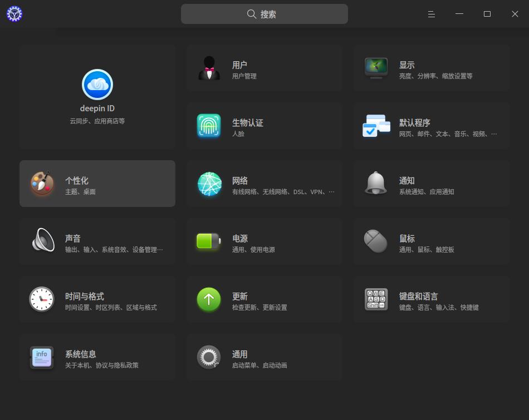Click the 更新 green arrow icon

[x=209, y=299]
